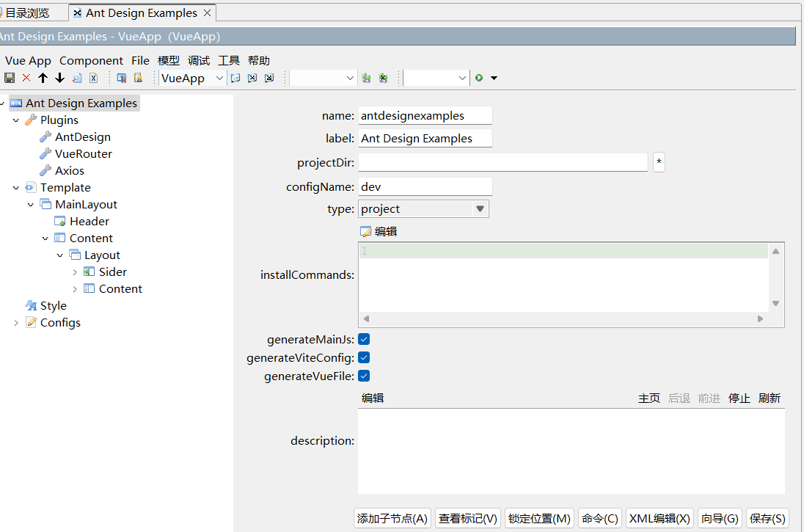Click 主页 in description toolbar
The height and width of the screenshot is (532, 804).
649,398
